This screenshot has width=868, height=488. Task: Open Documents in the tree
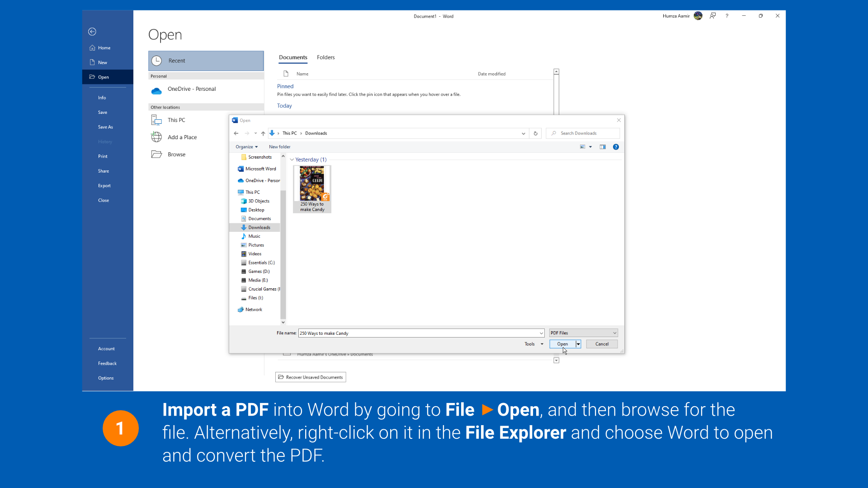(x=256, y=219)
